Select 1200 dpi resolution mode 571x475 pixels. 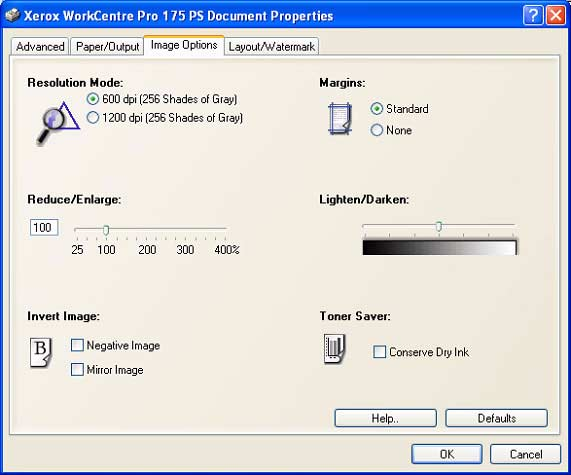point(93,118)
